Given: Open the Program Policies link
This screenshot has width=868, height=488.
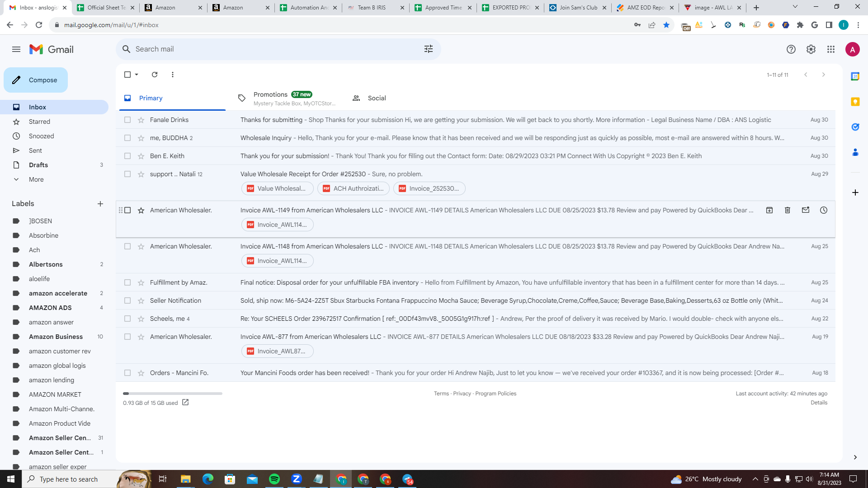Looking at the screenshot, I should point(495,394).
